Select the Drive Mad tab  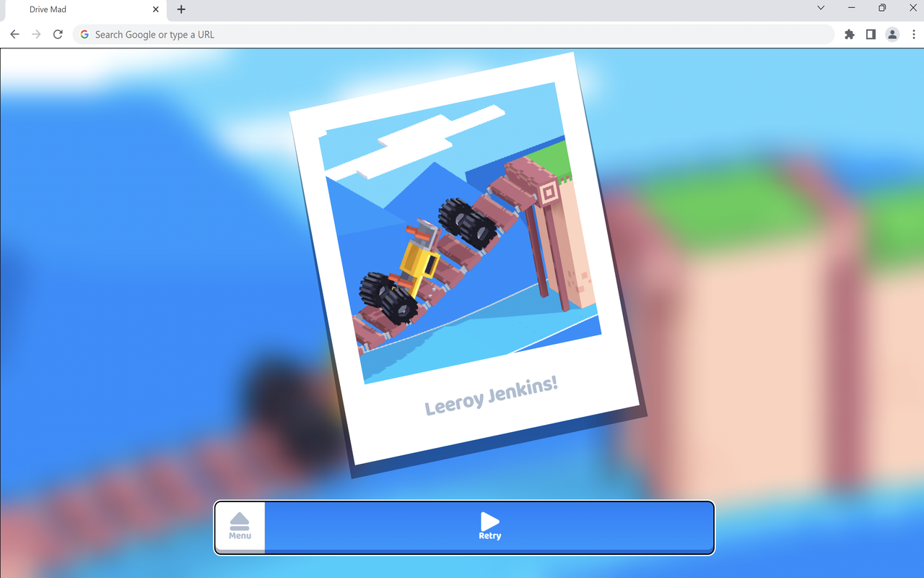[x=79, y=9]
